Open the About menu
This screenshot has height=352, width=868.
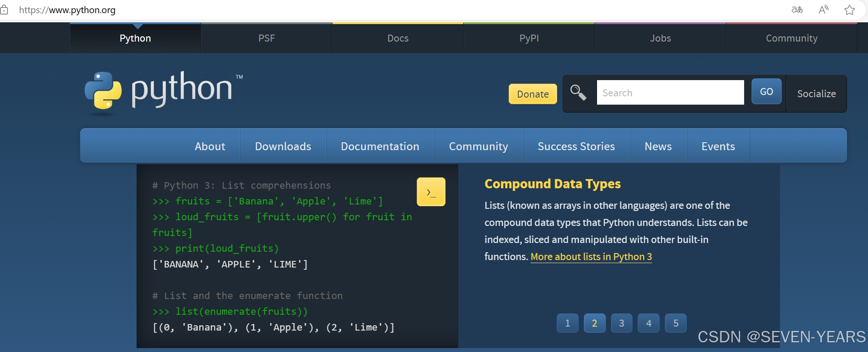pos(210,146)
